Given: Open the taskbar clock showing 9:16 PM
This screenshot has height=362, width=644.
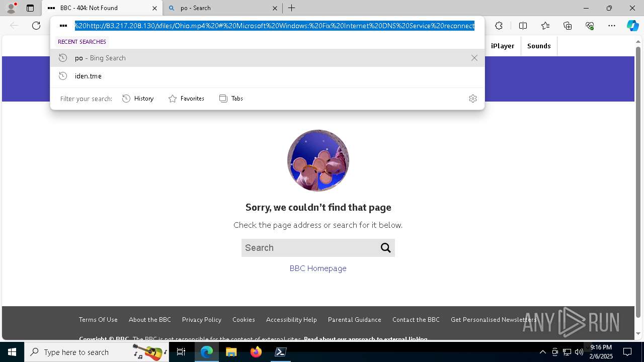Looking at the screenshot, I should tap(601, 352).
